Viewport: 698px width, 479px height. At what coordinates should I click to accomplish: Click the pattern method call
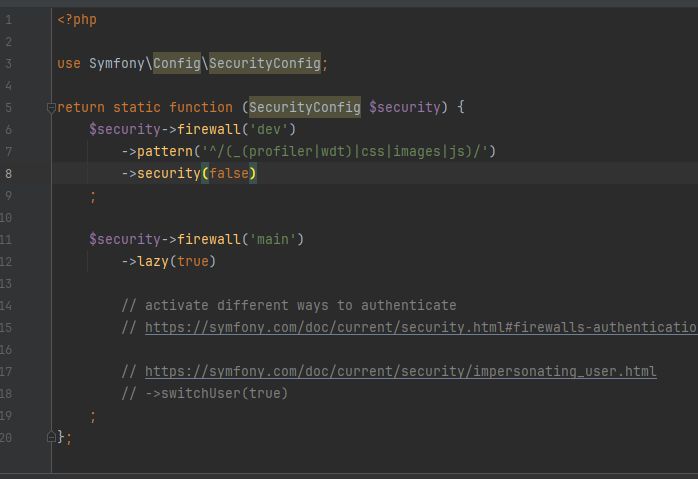pyautogui.click(x=165, y=151)
